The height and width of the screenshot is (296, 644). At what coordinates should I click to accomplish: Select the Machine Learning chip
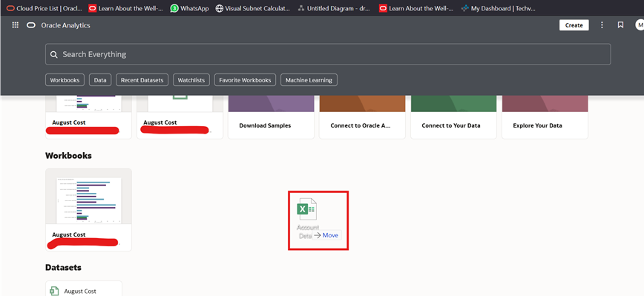309,80
